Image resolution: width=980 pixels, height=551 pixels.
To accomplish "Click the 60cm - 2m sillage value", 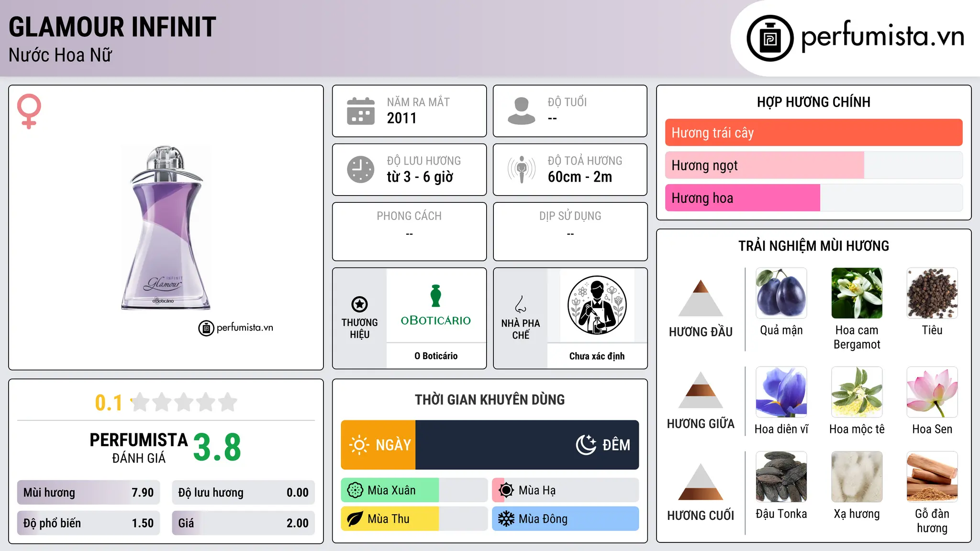I will (x=580, y=177).
